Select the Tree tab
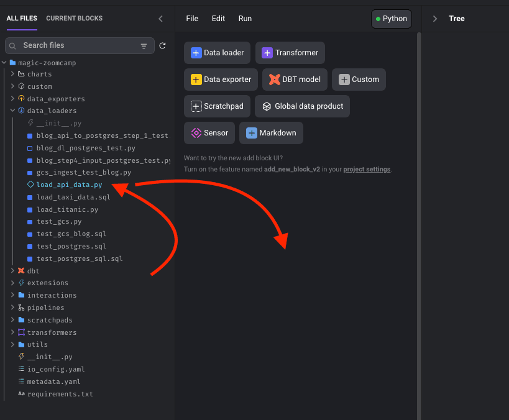Screen dimensions: 509x420 457,19
